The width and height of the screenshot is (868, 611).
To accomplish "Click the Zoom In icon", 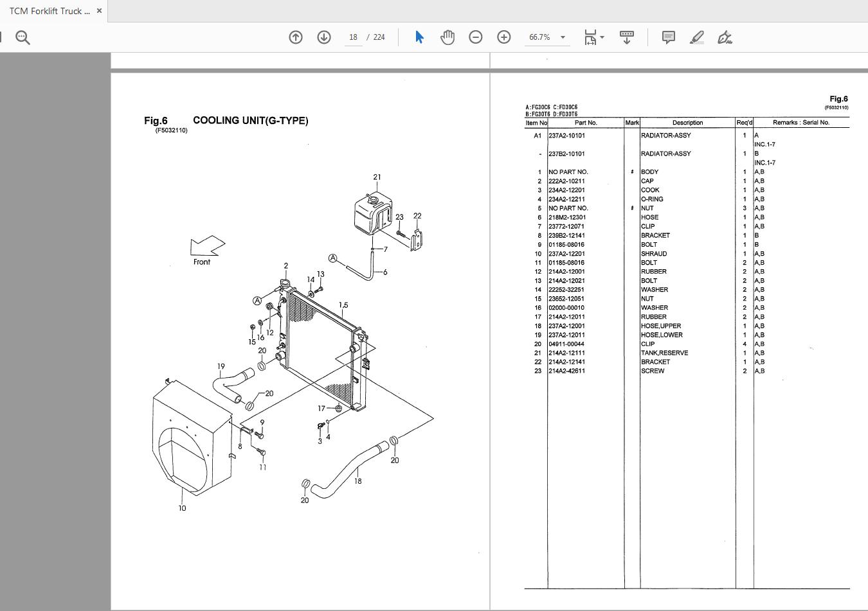I will 503,37.
